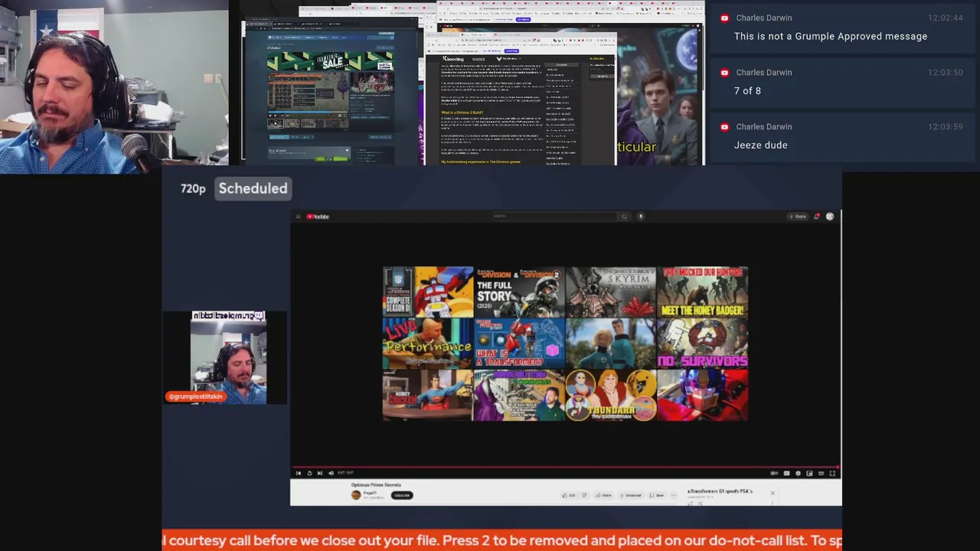Click green add-to-cart button in Steam window

[x=341, y=158]
